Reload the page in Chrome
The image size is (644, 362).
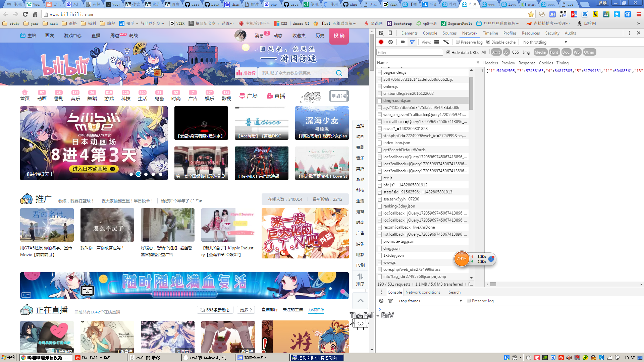pos(25,14)
